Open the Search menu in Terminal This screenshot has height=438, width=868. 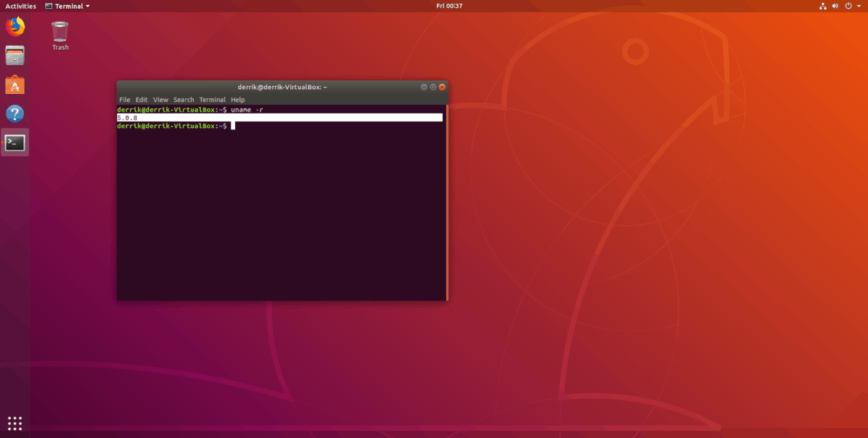pos(183,99)
